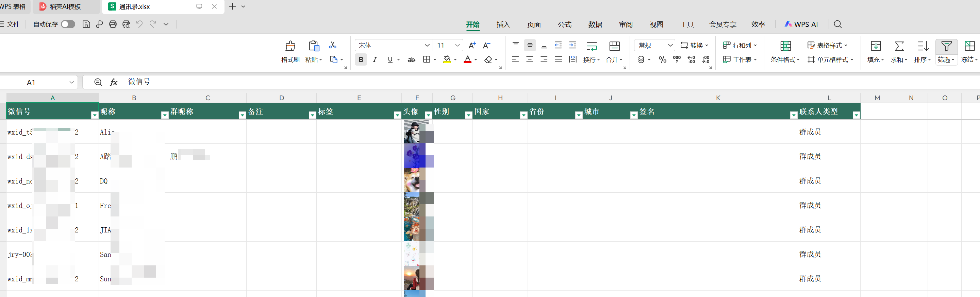Switch to the 公式 Formulas tab
Image resolution: width=980 pixels, height=297 pixels.
coord(565,24)
